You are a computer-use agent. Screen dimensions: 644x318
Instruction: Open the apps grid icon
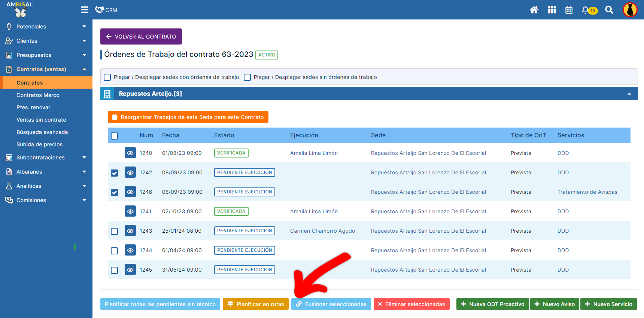point(552,10)
